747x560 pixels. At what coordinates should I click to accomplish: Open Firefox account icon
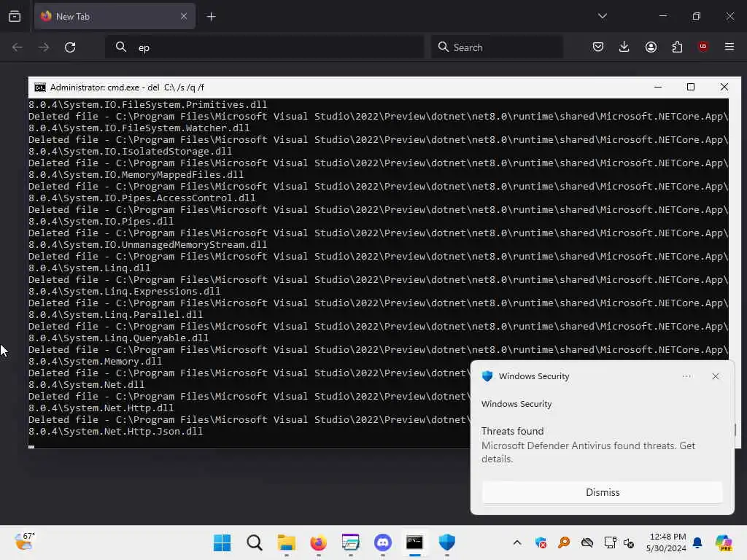pos(651,47)
